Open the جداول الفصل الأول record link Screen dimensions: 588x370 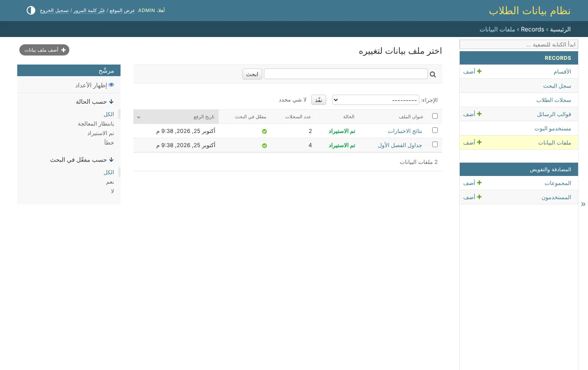click(x=400, y=145)
